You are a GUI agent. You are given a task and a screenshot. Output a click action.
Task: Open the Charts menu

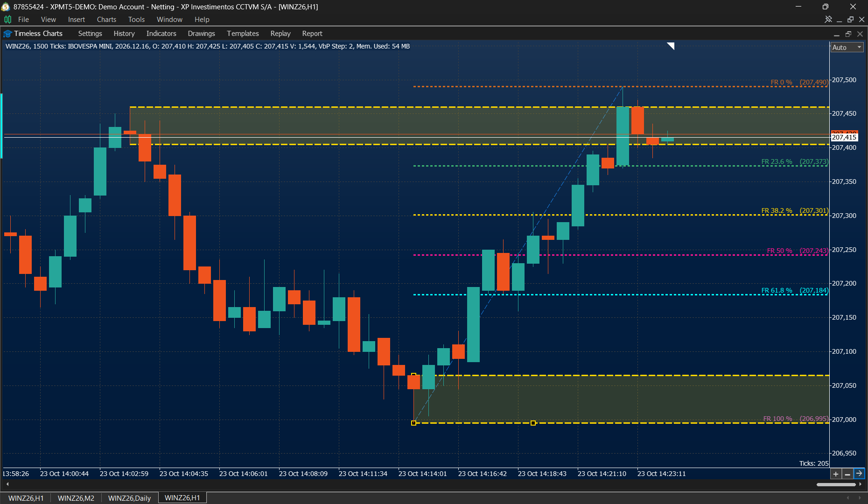(x=106, y=19)
